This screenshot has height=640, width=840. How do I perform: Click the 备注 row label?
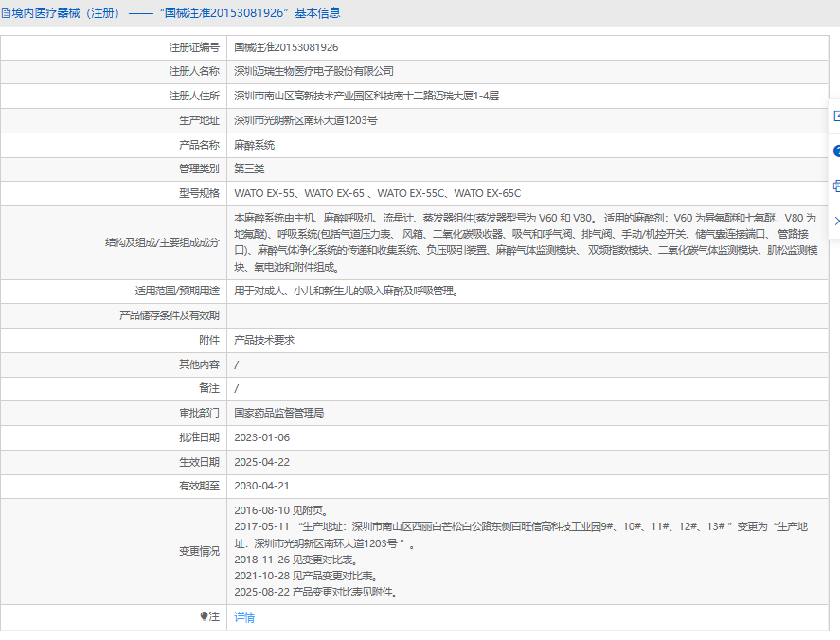[209, 388]
